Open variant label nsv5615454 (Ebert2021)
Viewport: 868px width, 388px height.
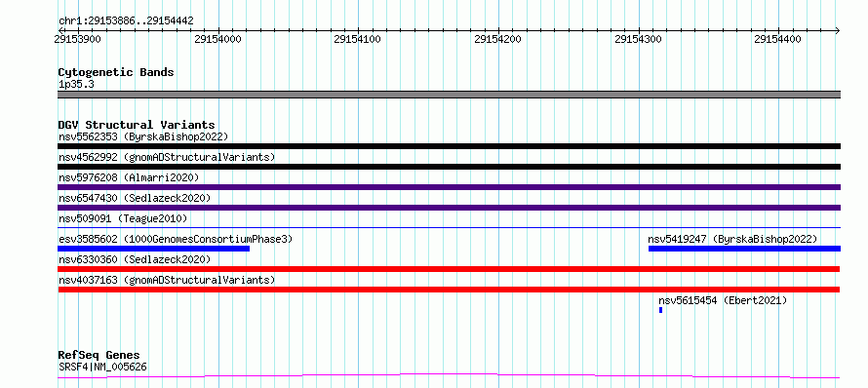723,300
